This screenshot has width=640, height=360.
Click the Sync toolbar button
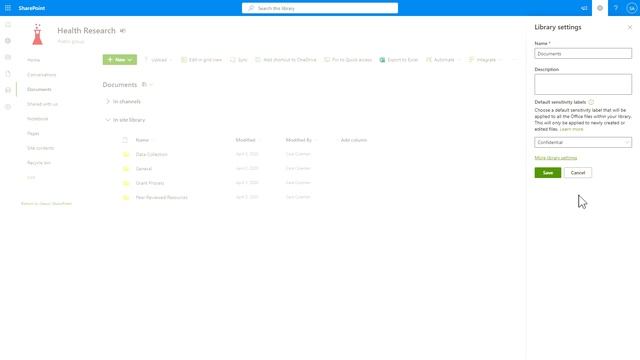point(239,60)
